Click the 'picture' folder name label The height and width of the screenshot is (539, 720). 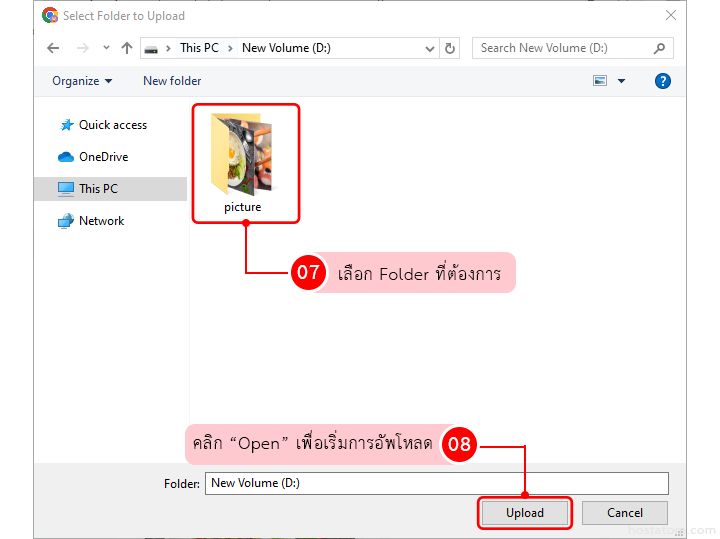(x=242, y=207)
